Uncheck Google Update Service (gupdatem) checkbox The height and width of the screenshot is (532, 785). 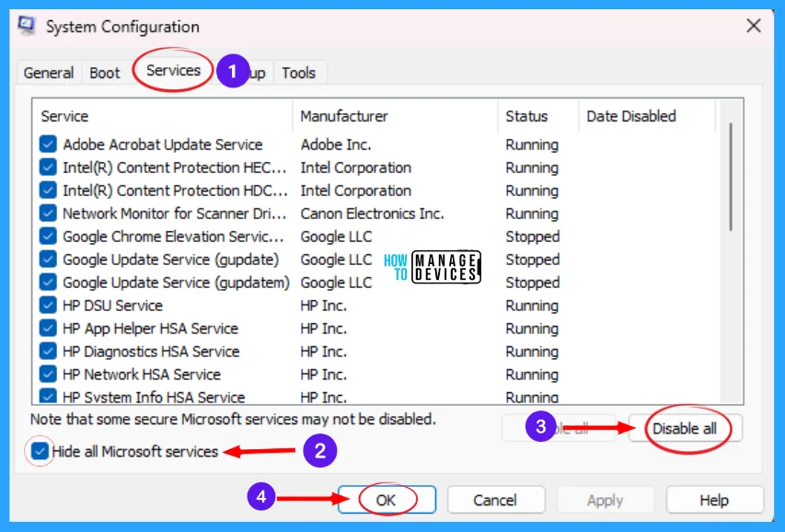48,283
